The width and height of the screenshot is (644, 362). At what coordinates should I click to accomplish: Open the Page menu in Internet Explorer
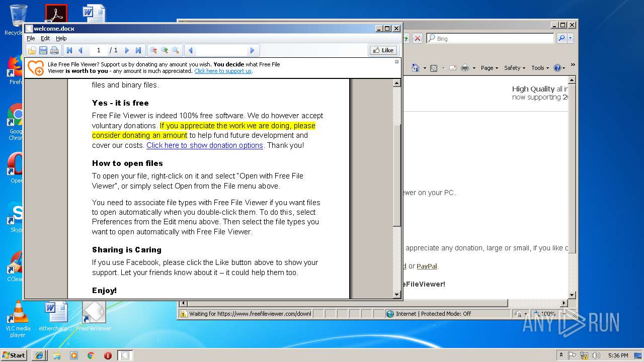(x=490, y=68)
